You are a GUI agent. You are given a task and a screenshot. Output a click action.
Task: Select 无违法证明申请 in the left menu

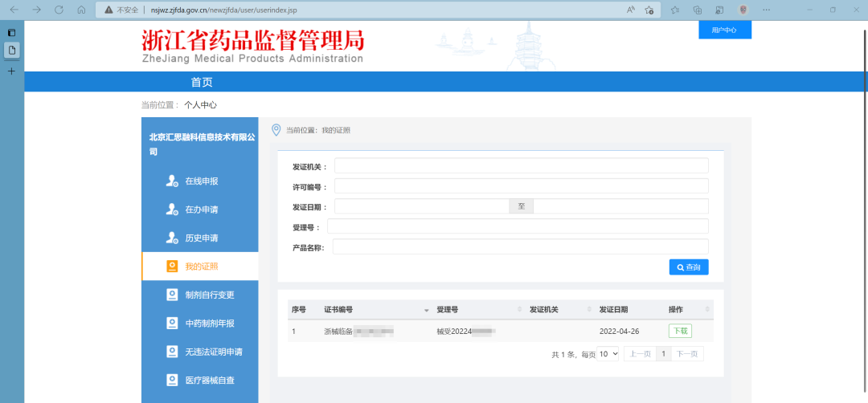(x=214, y=352)
